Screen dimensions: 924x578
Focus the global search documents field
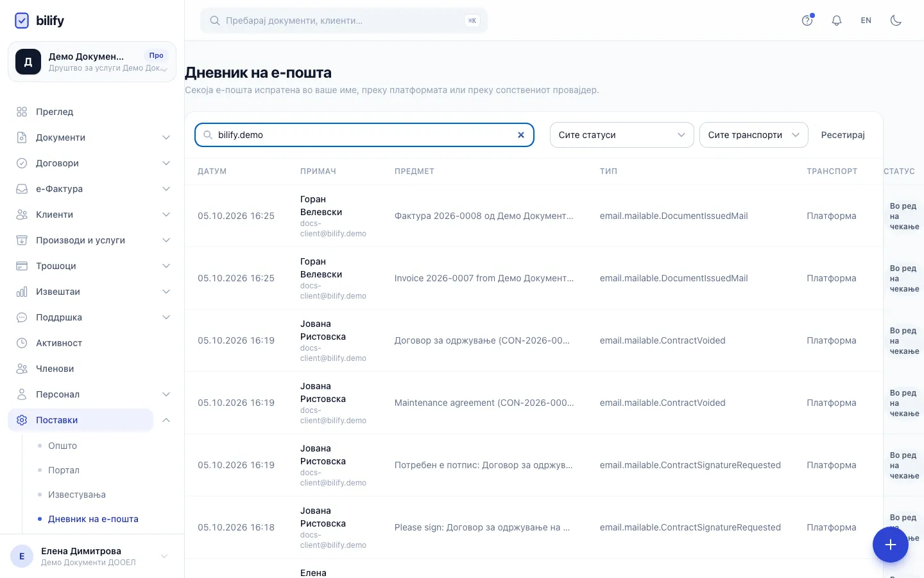[344, 21]
